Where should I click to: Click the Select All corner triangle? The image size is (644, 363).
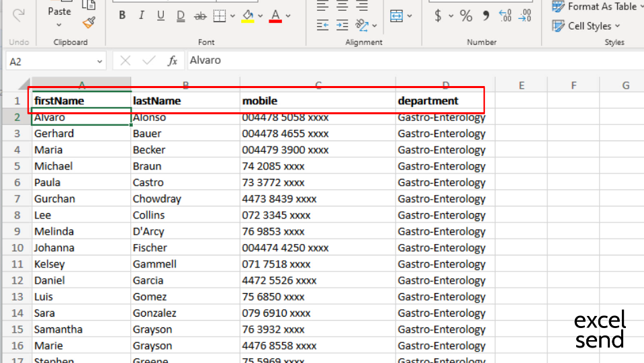coord(24,84)
